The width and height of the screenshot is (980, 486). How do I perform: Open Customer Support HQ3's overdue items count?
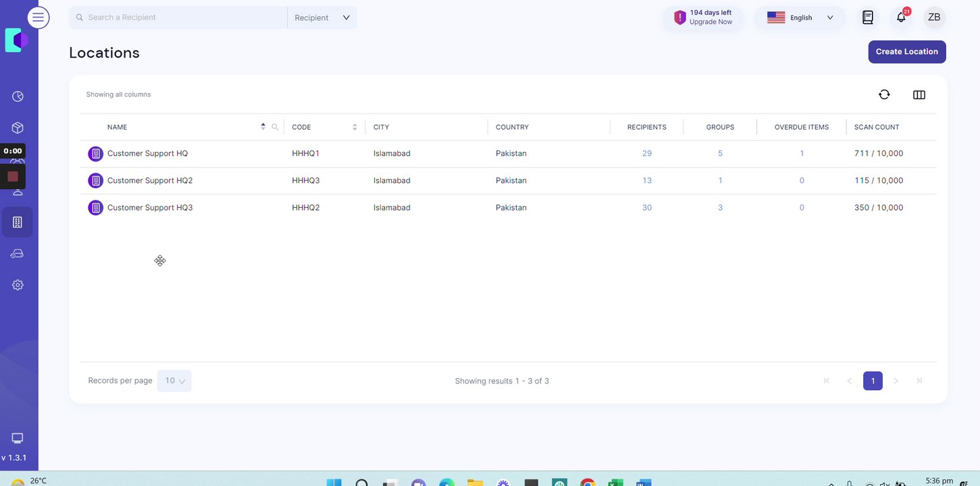[802, 208]
